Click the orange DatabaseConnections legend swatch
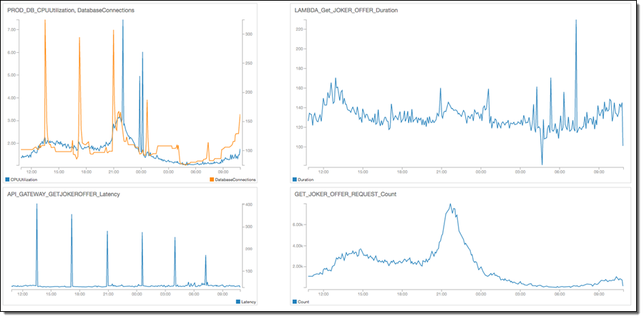The height and width of the screenshot is (319, 644). click(x=212, y=180)
